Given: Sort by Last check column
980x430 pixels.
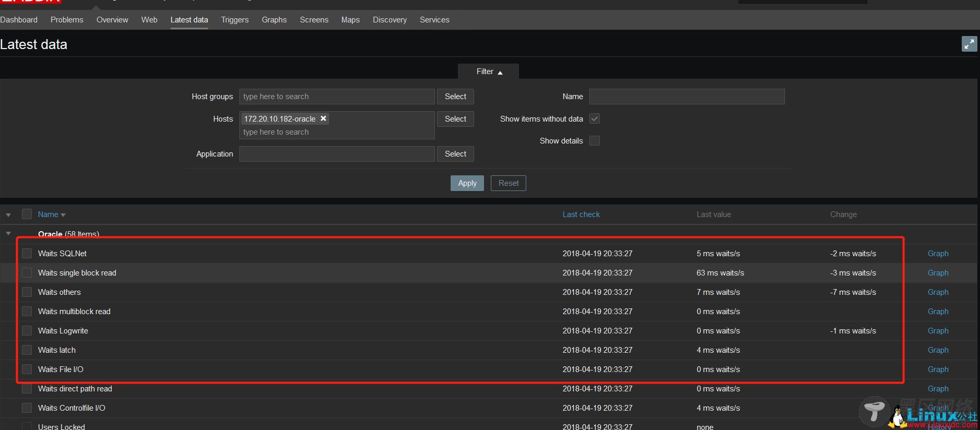Looking at the screenshot, I should coord(581,214).
